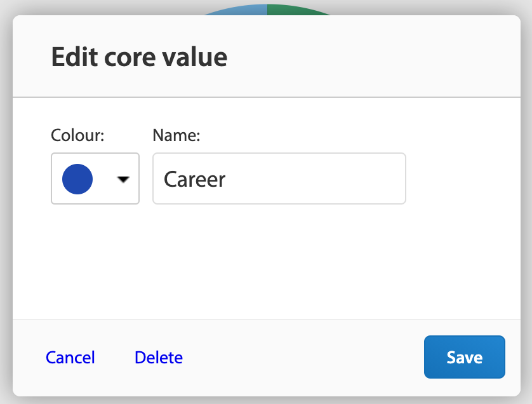Image resolution: width=532 pixels, height=404 pixels.
Task: Click the gap between colour box and Name field
Action: point(146,178)
